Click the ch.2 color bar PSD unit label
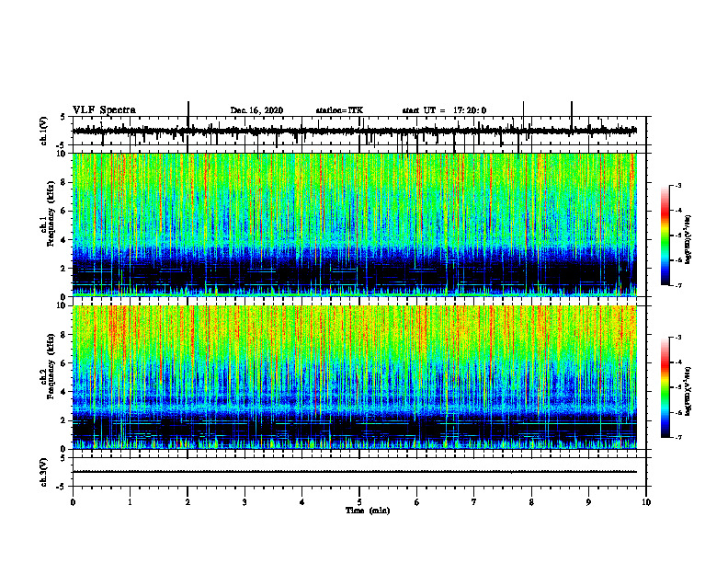Viewport: 728px width, 563px height. click(x=688, y=391)
